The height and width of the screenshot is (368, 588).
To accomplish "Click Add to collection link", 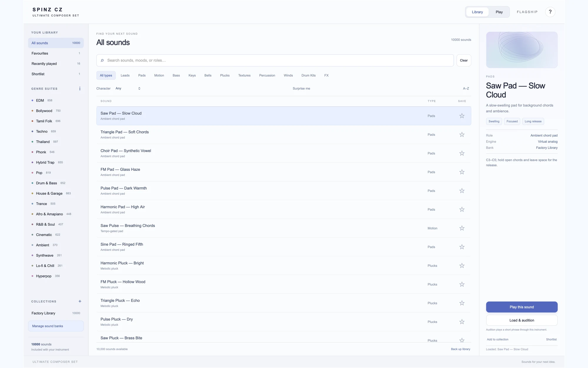I will [x=497, y=339].
